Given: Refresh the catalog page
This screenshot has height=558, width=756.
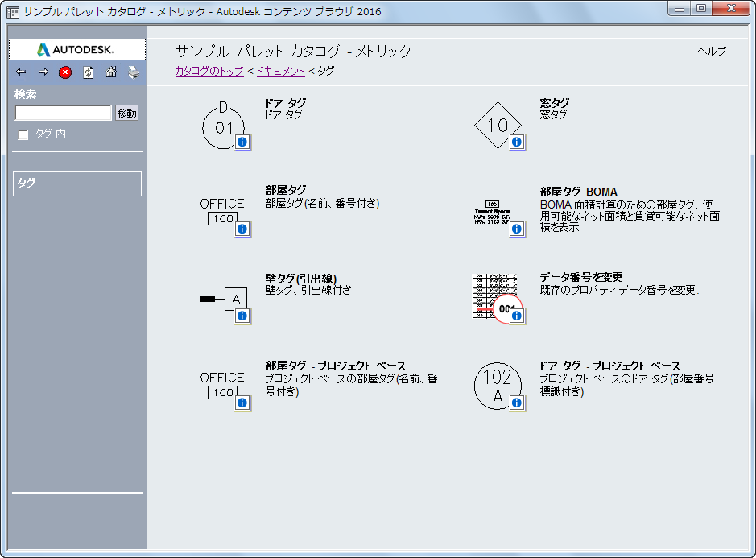Looking at the screenshot, I should click(89, 72).
